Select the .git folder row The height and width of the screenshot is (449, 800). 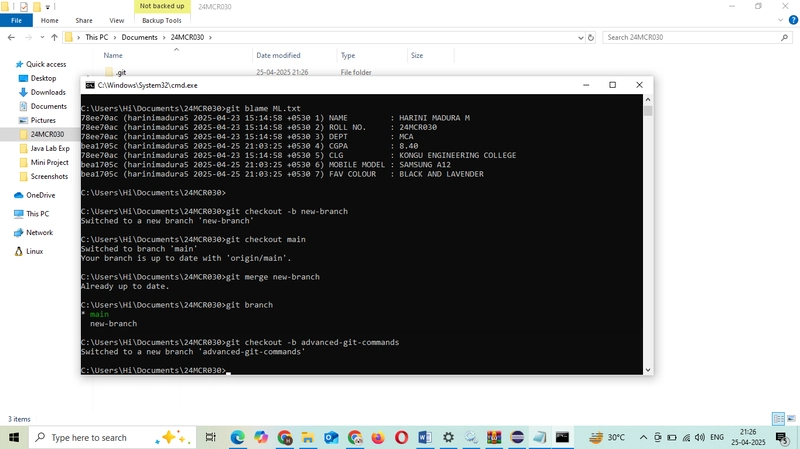coord(276,72)
